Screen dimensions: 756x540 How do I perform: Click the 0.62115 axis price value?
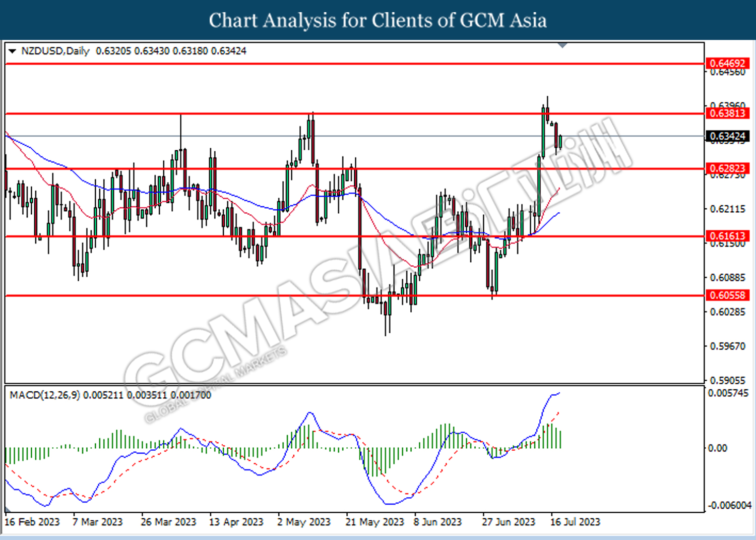[727, 209]
